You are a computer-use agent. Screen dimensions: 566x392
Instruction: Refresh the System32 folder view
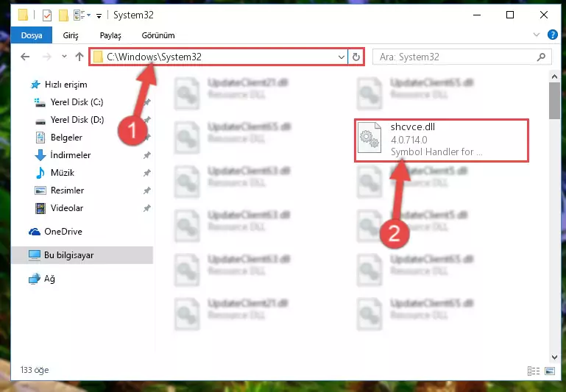coord(356,57)
